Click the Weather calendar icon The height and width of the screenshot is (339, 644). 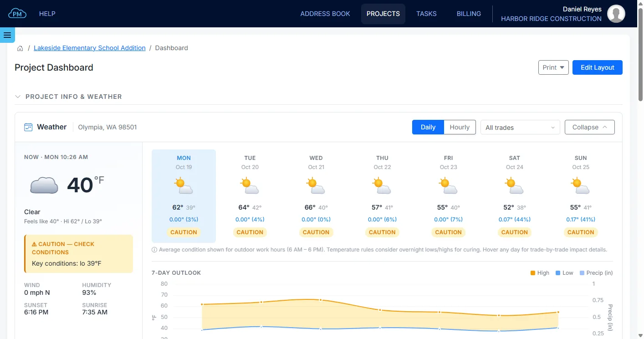tap(28, 127)
